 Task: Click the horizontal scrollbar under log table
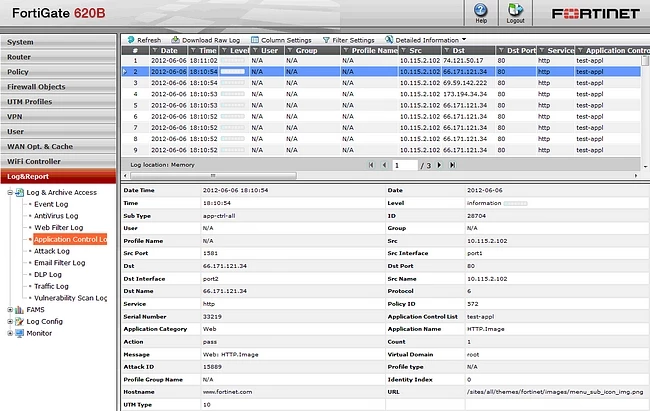[x=213, y=175]
